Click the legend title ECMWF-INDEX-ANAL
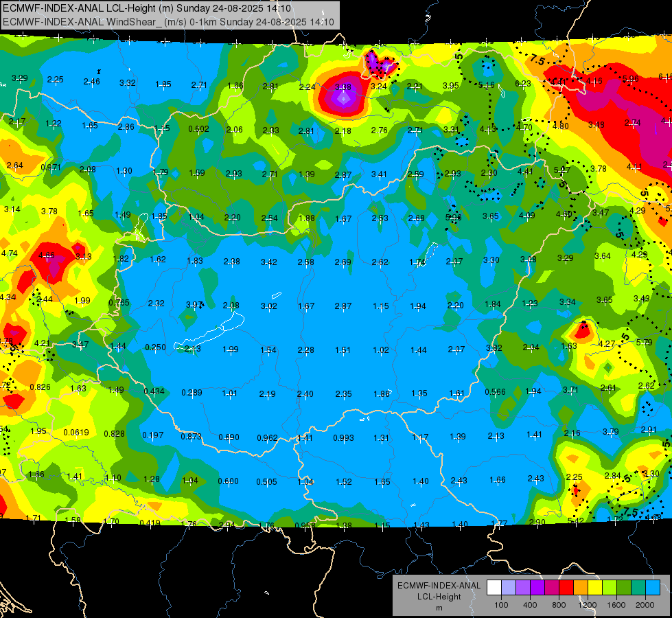672x618 pixels. pyautogui.click(x=439, y=586)
